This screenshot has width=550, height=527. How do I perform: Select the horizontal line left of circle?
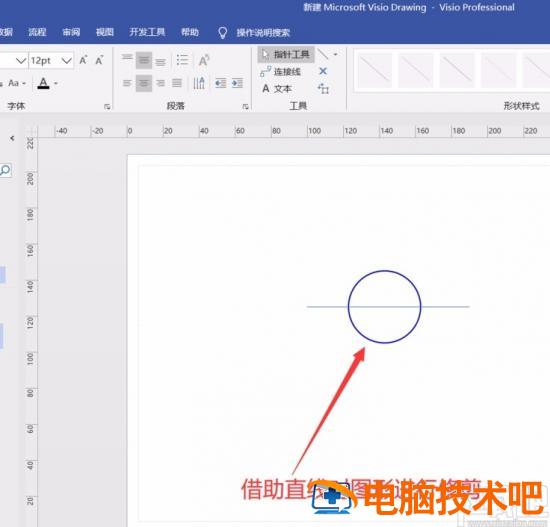327,307
